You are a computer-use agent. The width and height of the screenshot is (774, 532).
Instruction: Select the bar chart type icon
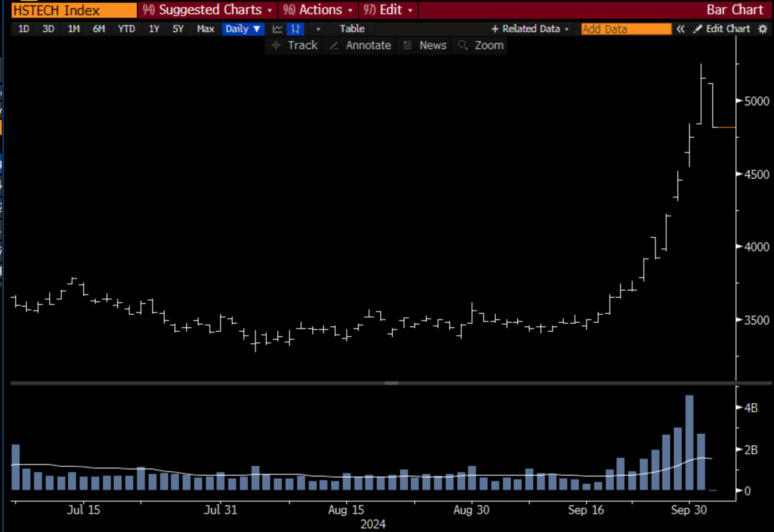pyautogui.click(x=296, y=29)
